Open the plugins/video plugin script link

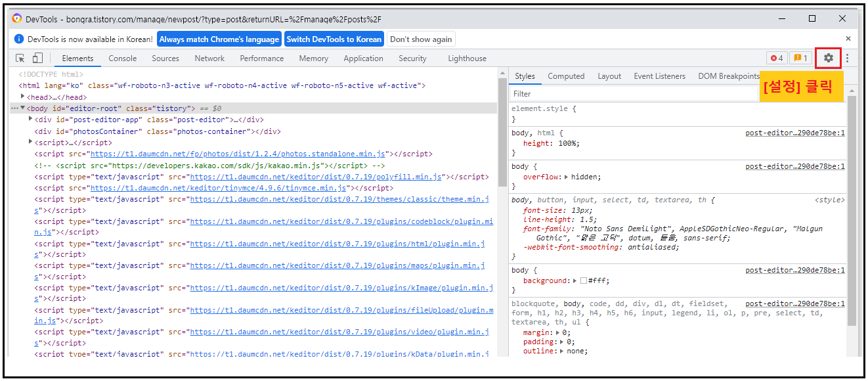339,332
